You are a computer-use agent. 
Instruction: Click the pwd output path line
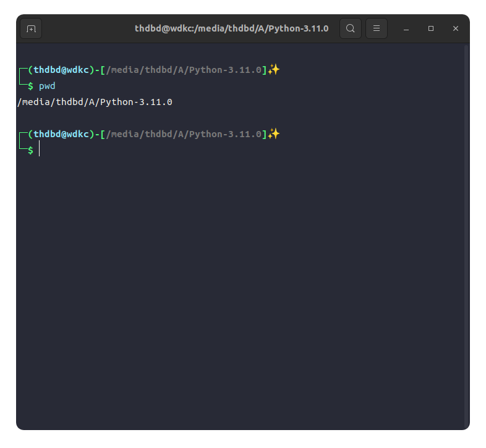pos(95,102)
